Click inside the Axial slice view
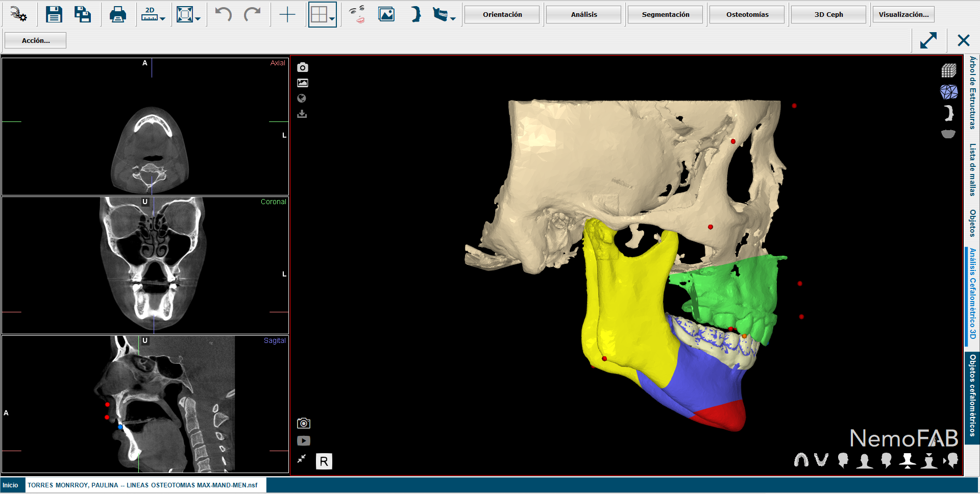980x494 pixels. (145, 126)
